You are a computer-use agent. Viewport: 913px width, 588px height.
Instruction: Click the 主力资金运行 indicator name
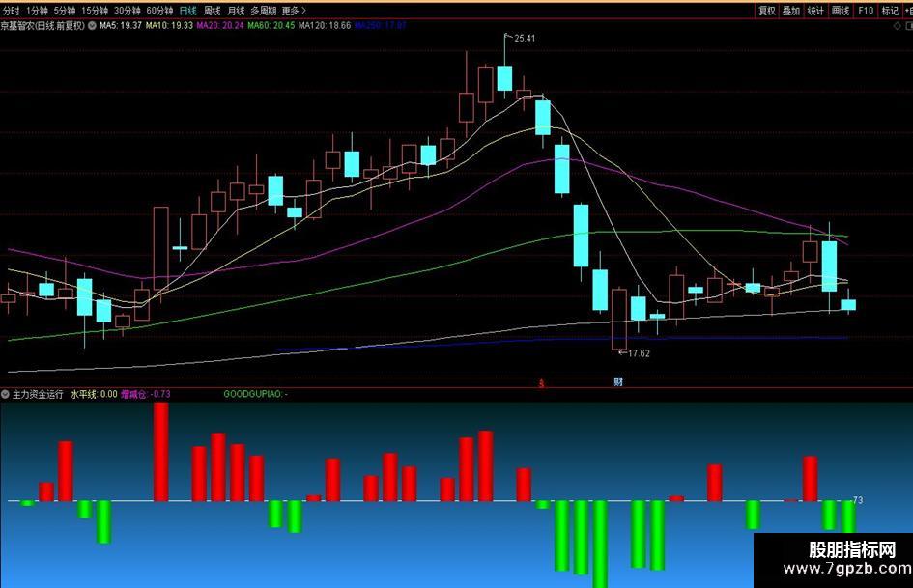pos(38,394)
